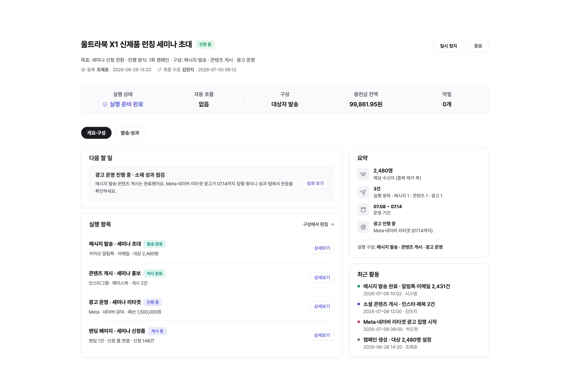Click the 진행 중 status badge beside title
The width and height of the screenshot is (571, 392).
[x=205, y=44]
